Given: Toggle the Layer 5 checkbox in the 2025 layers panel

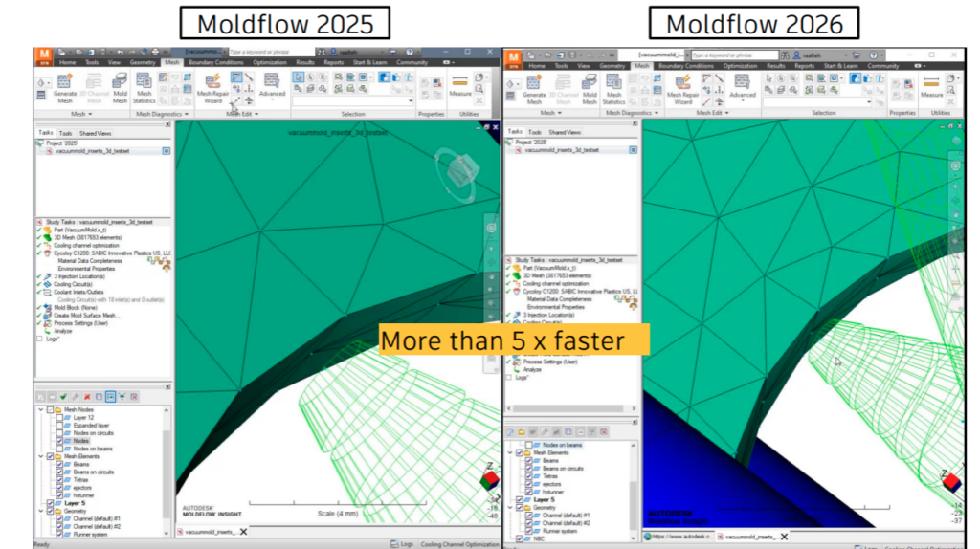Looking at the screenshot, I should coord(50,503).
